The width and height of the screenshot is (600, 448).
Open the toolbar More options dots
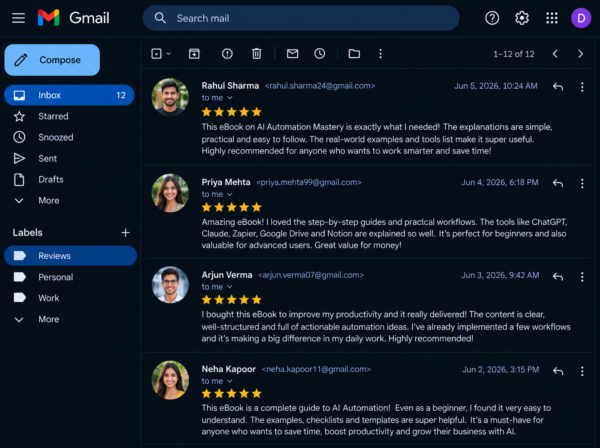click(380, 54)
